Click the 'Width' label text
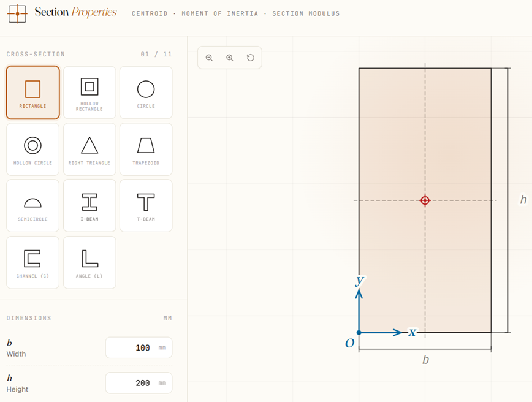Screen dimensions: 532x402 pyautogui.click(x=16, y=354)
